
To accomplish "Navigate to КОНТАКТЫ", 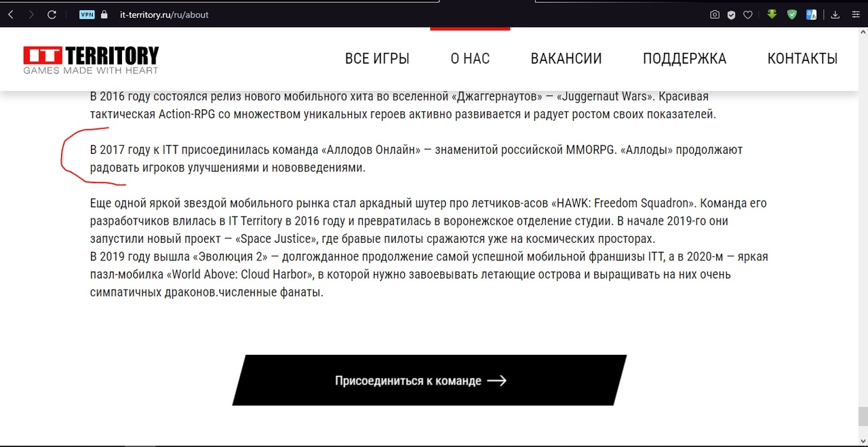I will 802,59.
